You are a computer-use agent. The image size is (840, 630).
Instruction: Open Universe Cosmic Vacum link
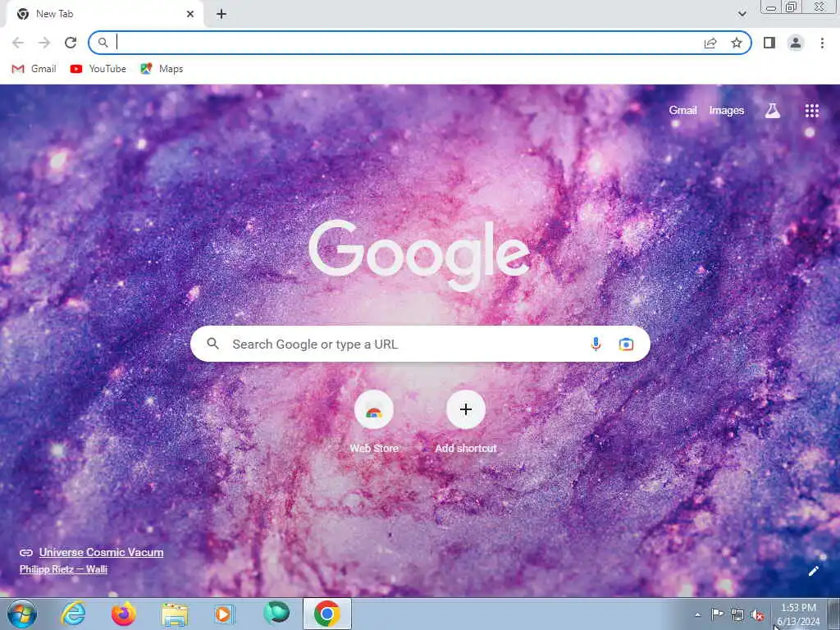(101, 552)
